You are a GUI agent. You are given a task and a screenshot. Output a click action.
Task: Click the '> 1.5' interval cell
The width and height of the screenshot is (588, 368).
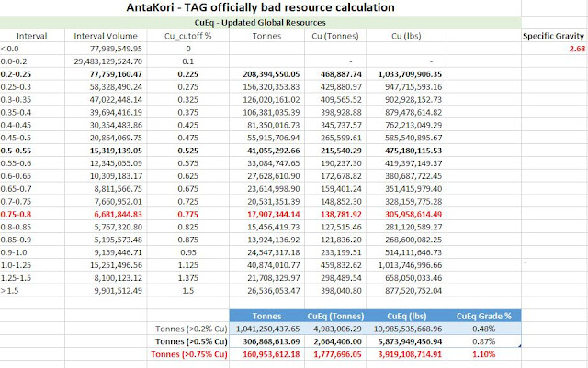[x=9, y=291]
